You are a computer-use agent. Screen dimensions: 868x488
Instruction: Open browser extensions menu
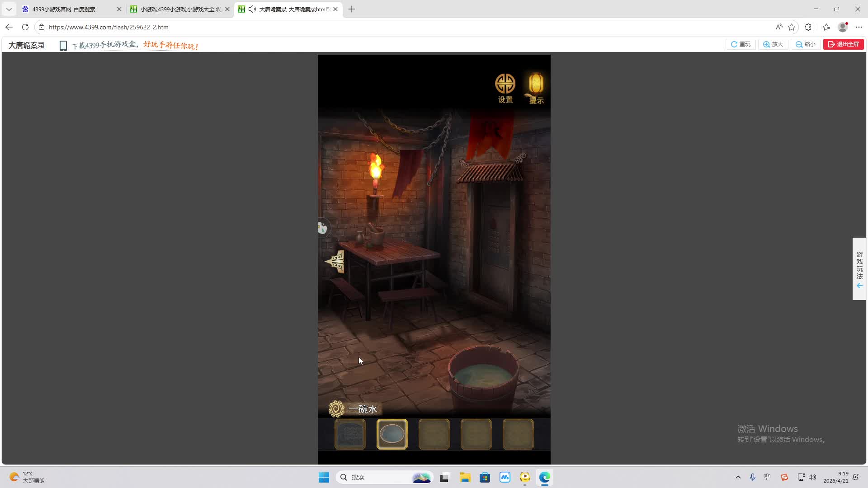click(808, 27)
